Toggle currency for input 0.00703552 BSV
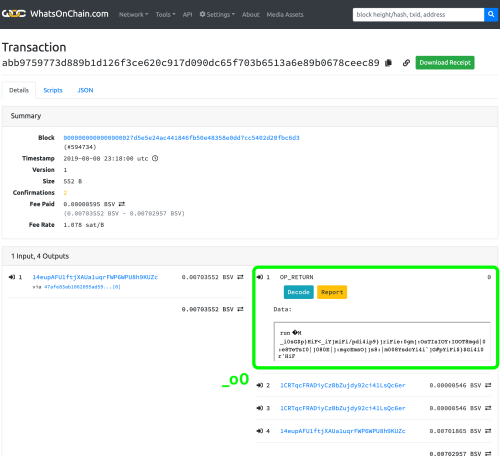The height and width of the screenshot is (457, 500). tap(240, 277)
